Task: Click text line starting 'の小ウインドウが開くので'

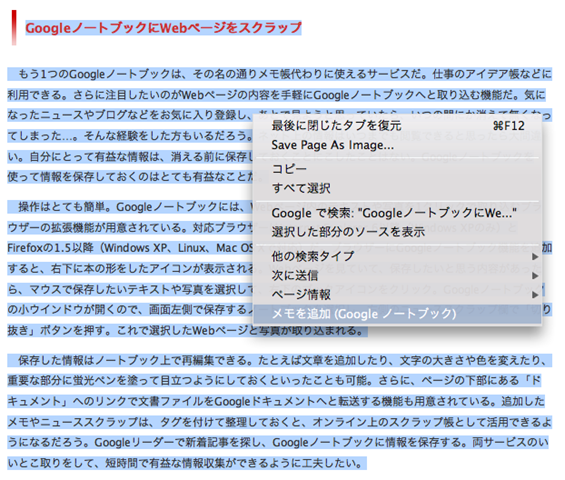Action: point(130,310)
